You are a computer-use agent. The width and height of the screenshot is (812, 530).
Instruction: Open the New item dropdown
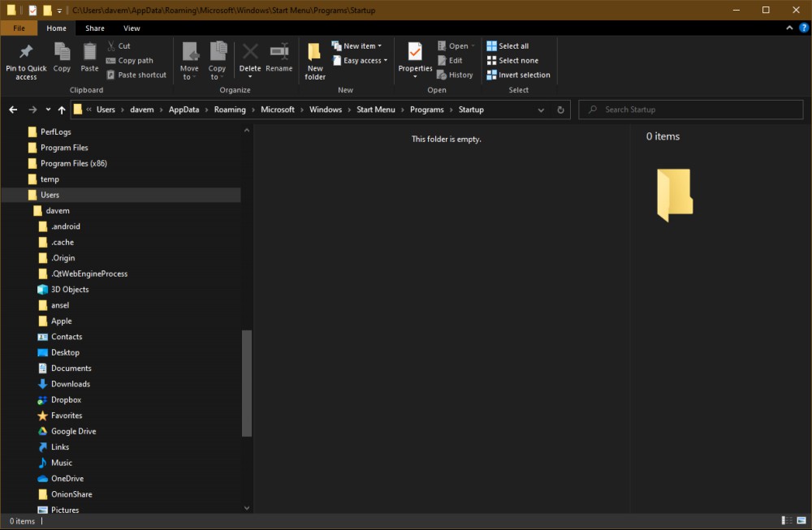356,46
